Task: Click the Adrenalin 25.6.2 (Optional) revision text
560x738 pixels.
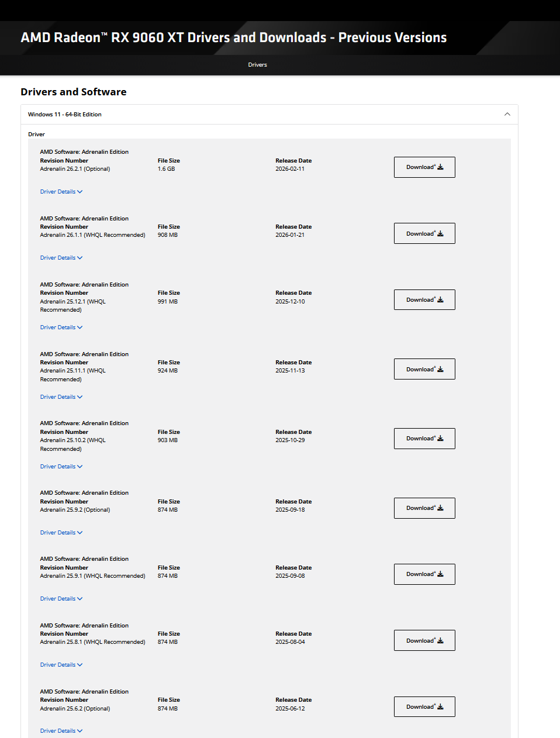Action: coord(75,709)
